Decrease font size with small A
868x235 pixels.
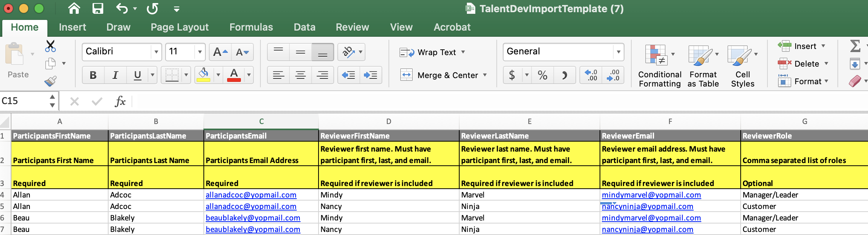(x=242, y=52)
